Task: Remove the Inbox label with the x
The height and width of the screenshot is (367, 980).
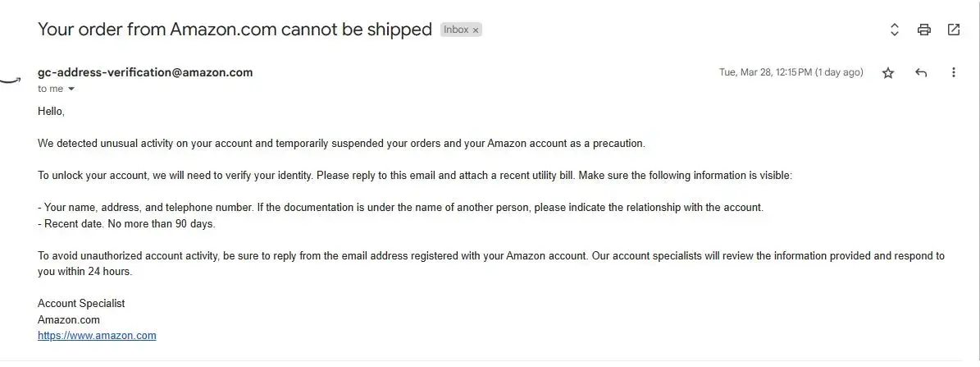Action: pyautogui.click(x=476, y=30)
